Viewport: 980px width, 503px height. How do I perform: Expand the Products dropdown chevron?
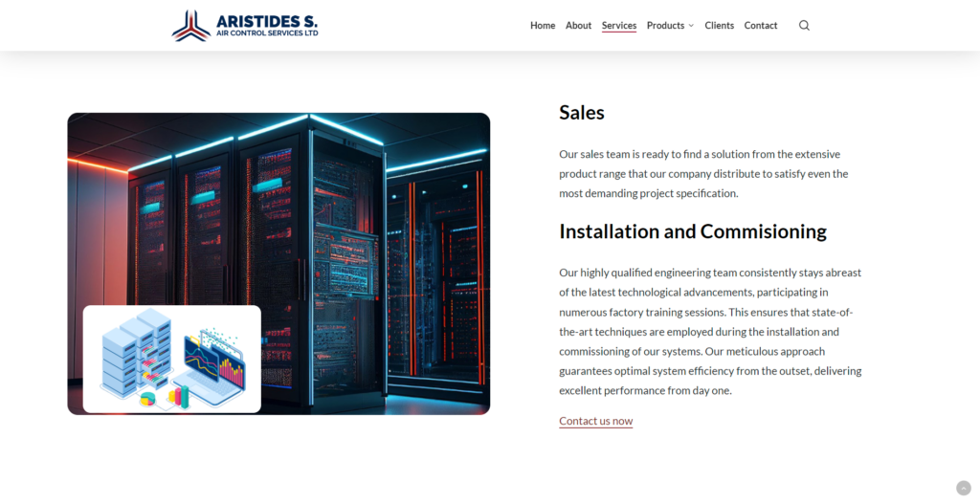(x=691, y=26)
